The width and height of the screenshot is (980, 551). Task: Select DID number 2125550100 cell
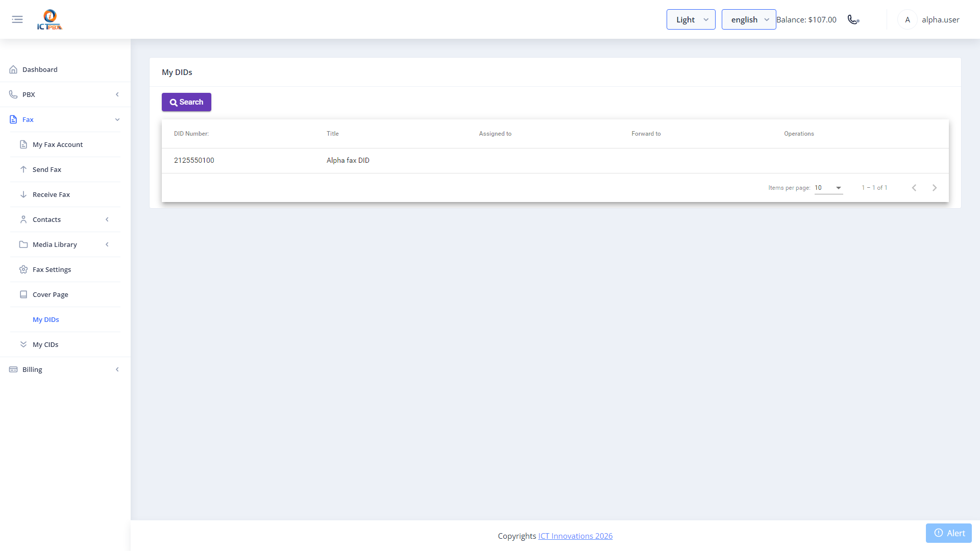pyautogui.click(x=194, y=160)
